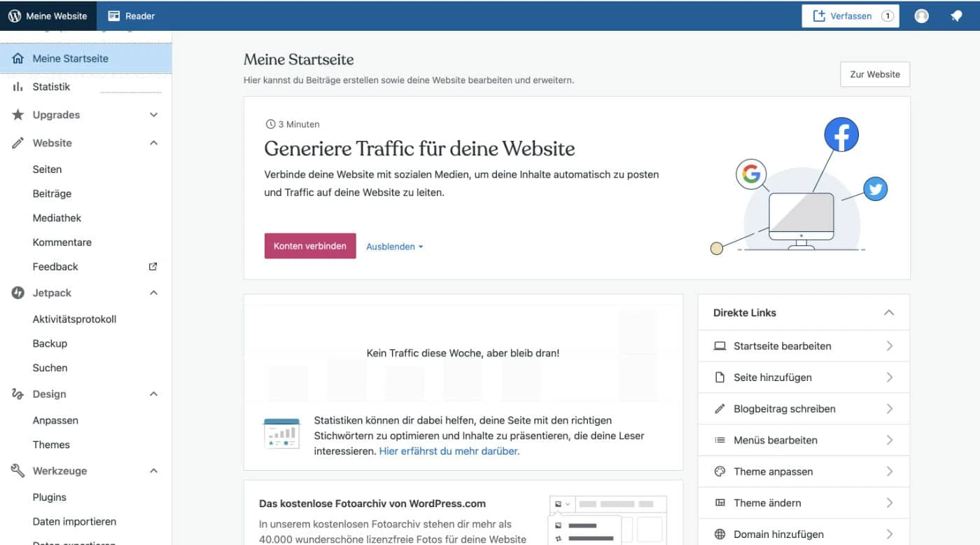Click the page icon for Seite hinzufügen
The image size is (980, 545).
720,378
